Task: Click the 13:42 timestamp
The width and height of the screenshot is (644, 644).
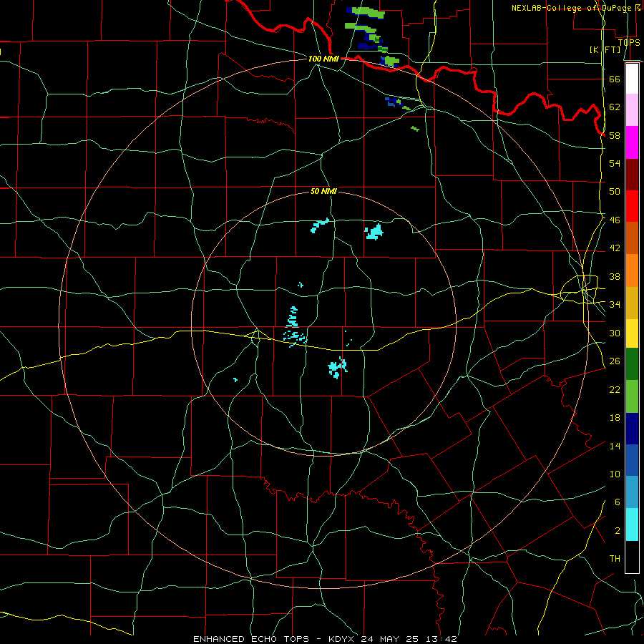Action: 440,639
